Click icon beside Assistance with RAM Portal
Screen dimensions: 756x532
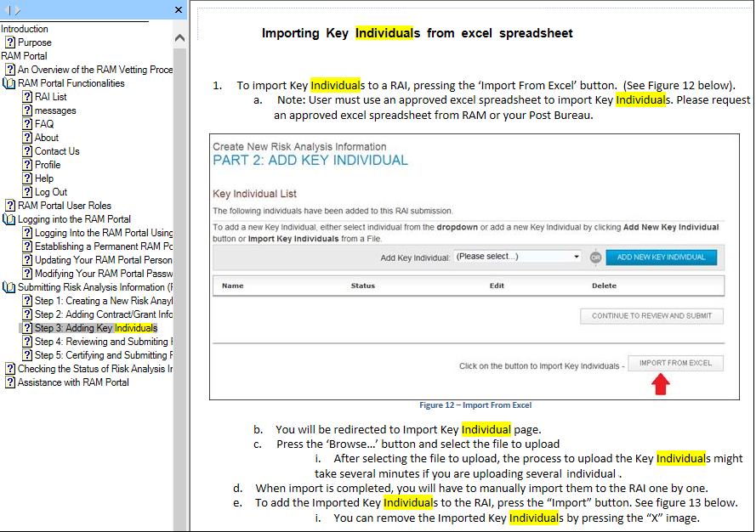[x=10, y=382]
